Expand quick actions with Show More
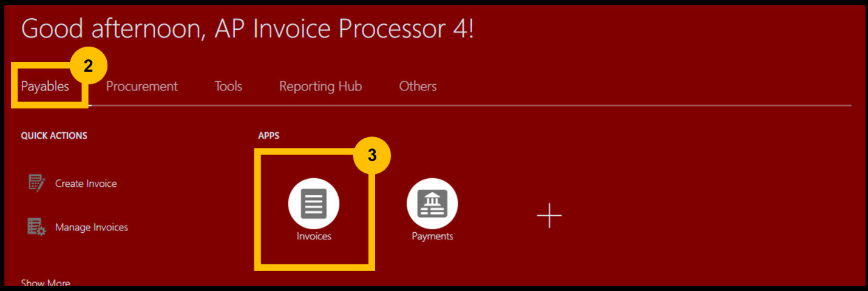 (46, 283)
